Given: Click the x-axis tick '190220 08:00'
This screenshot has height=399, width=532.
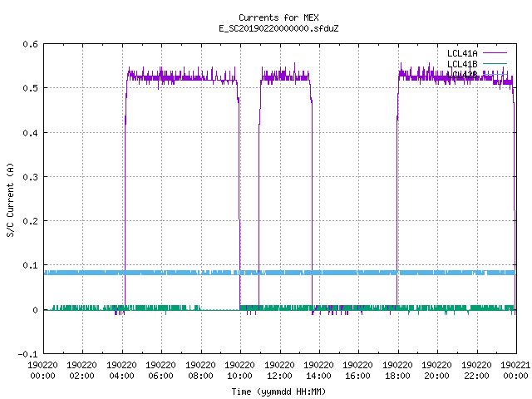Looking at the screenshot, I should pos(200,370).
